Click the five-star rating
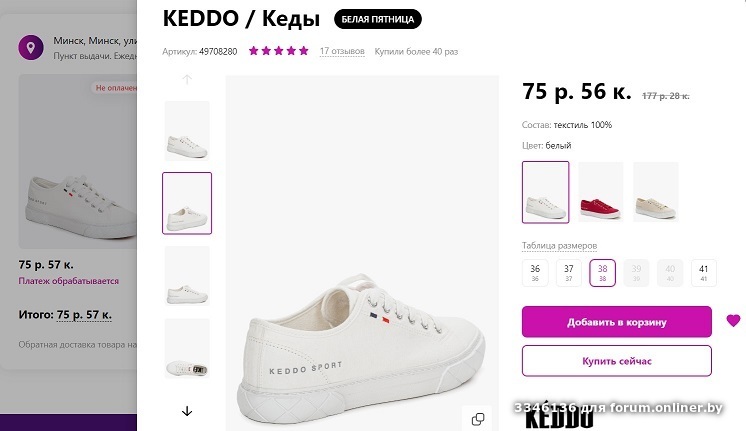The image size is (746, 431). (x=278, y=50)
